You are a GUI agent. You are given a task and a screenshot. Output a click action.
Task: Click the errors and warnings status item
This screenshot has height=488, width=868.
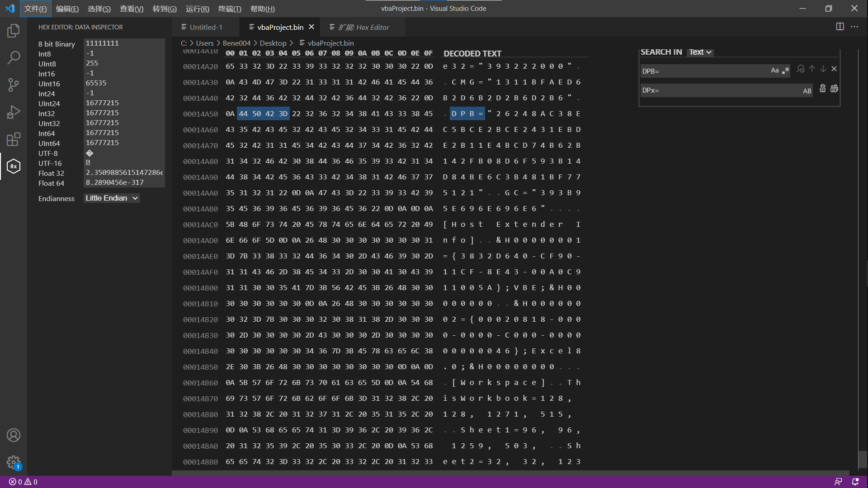(x=23, y=482)
